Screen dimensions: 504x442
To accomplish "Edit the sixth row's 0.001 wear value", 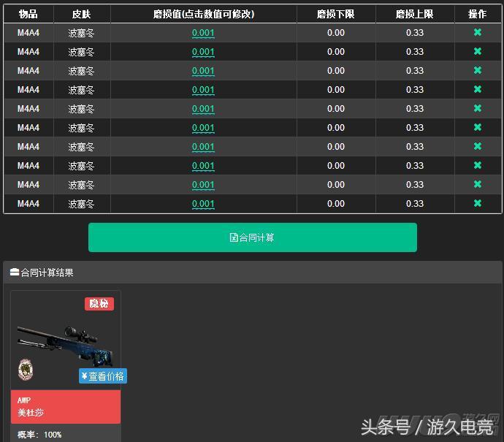I will [203, 128].
